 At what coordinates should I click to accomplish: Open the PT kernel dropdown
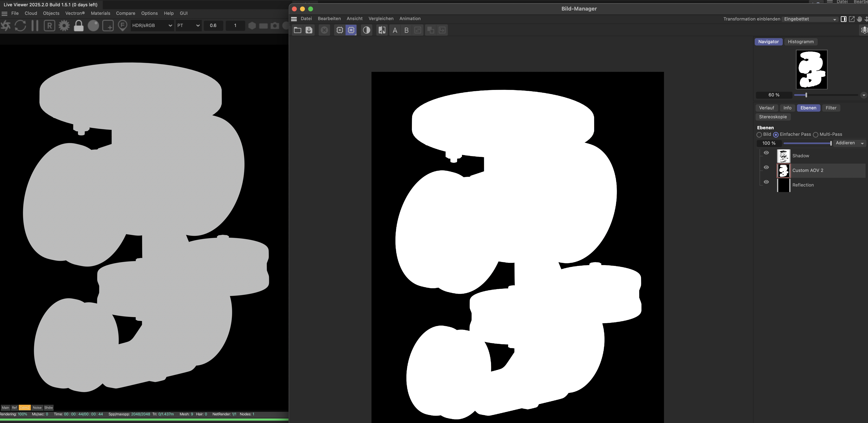(x=188, y=26)
